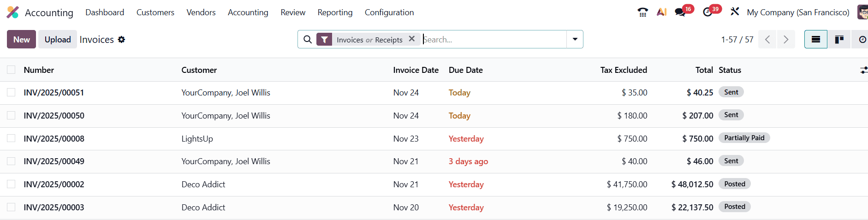868x220 pixels.
Task: Open the Accounting menu in navbar
Action: point(248,12)
